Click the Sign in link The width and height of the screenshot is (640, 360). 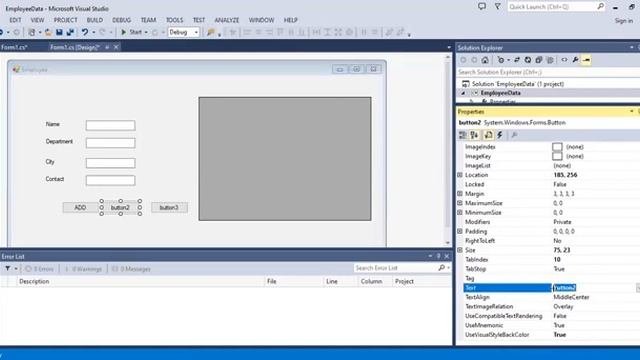pyautogui.click(x=624, y=21)
